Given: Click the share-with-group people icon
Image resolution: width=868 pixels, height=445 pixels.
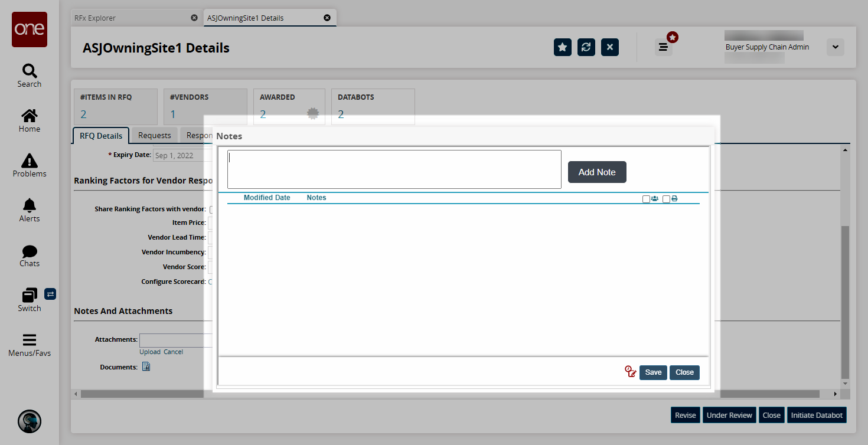Looking at the screenshot, I should pyautogui.click(x=655, y=199).
